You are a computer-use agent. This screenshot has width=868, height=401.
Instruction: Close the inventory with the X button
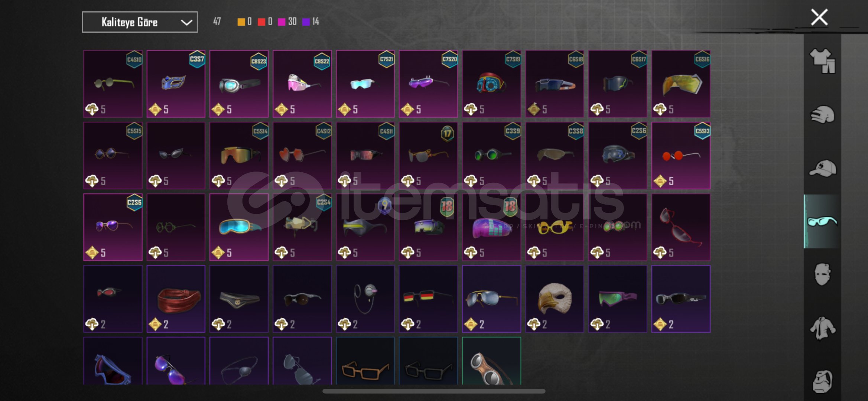tap(819, 17)
